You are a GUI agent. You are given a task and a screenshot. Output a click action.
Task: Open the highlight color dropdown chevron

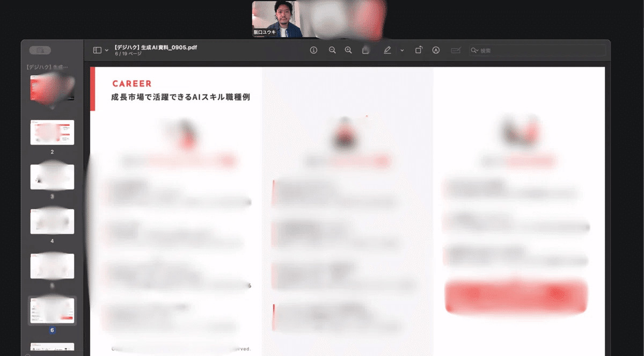click(401, 50)
